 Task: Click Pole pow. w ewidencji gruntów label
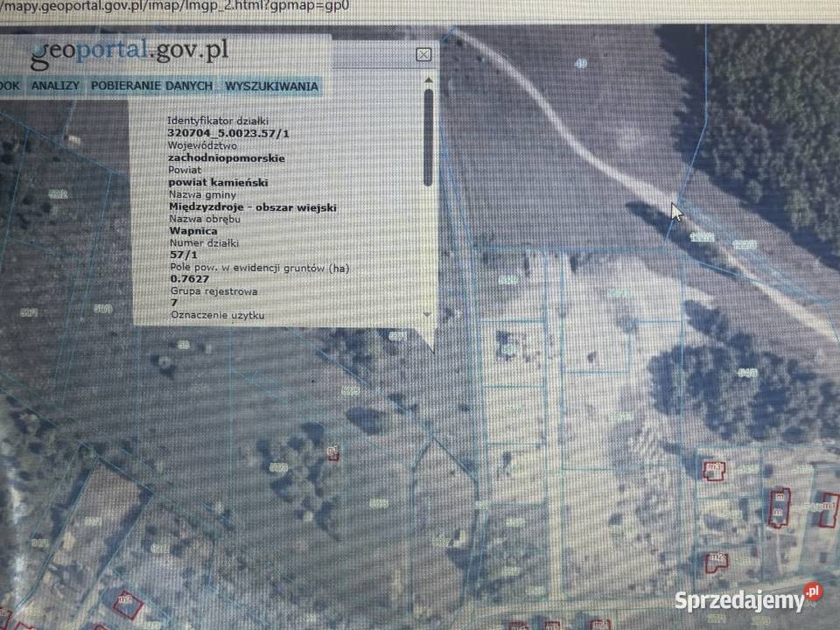260,268
